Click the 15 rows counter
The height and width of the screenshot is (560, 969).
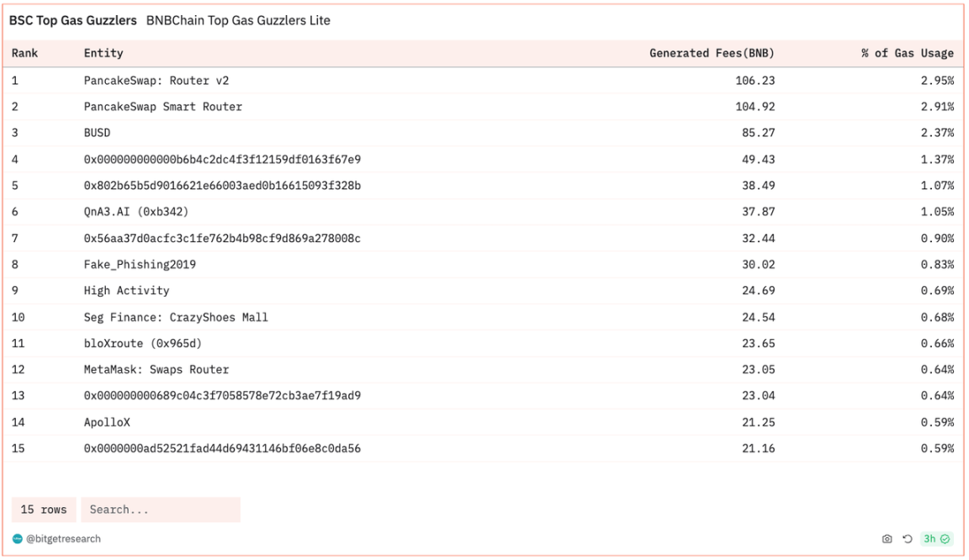click(x=44, y=510)
